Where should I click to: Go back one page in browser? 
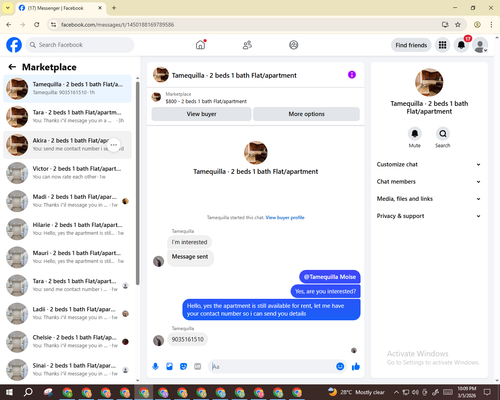[x=9, y=25]
